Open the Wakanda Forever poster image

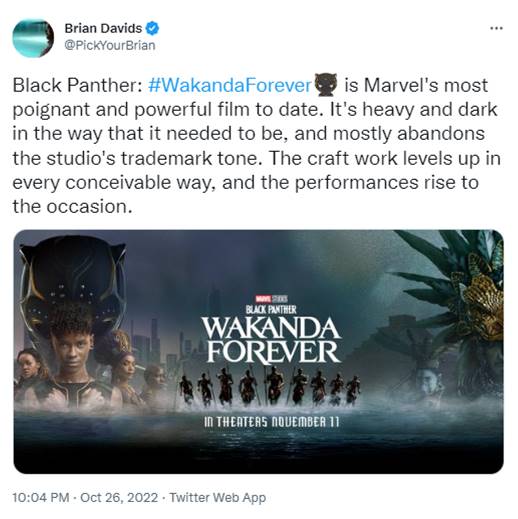pos(259,352)
